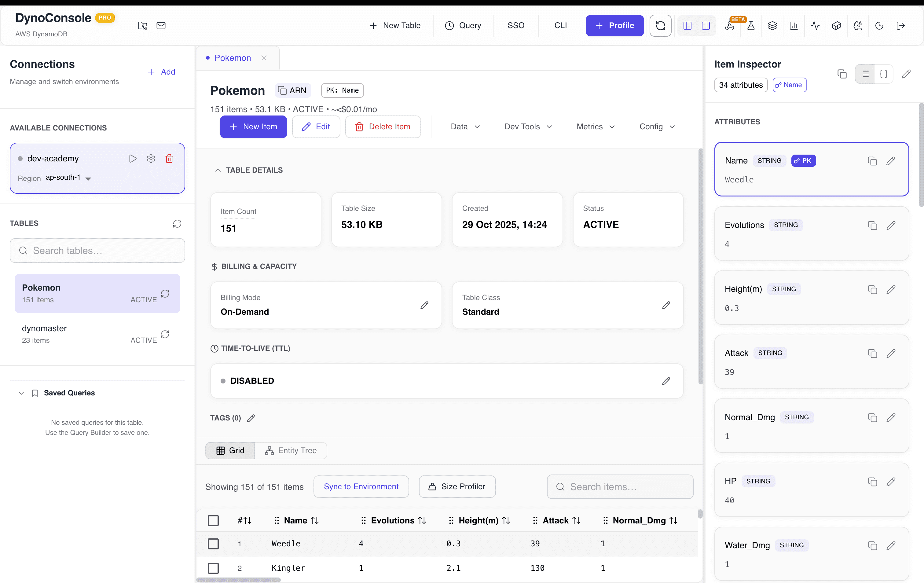Connect to dev-academy with the play icon
The width and height of the screenshot is (924, 583).
133,159
